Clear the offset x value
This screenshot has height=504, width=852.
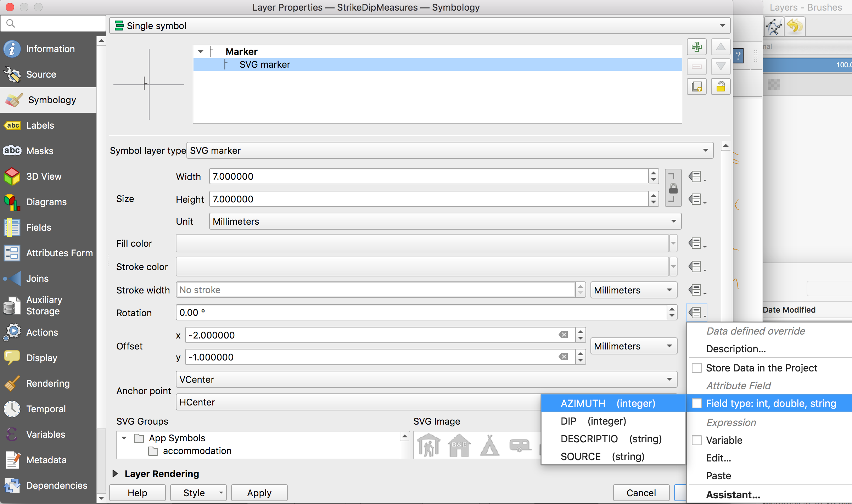click(563, 335)
